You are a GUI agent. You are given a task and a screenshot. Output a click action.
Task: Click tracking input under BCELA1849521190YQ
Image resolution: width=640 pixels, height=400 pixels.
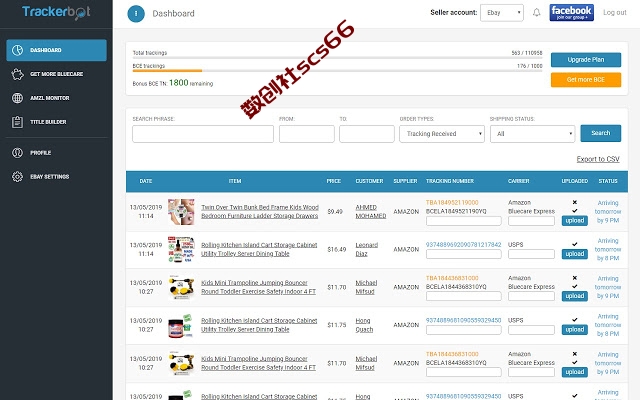tap(464, 221)
